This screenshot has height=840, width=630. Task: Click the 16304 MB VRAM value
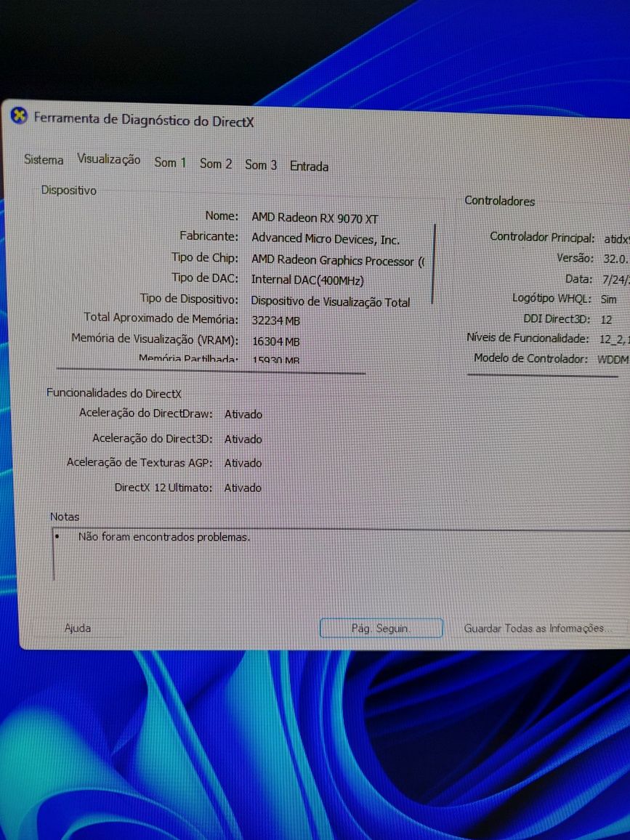click(276, 342)
